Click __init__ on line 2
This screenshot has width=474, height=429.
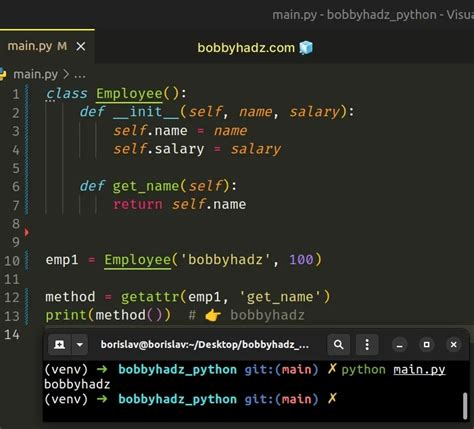tap(146, 112)
